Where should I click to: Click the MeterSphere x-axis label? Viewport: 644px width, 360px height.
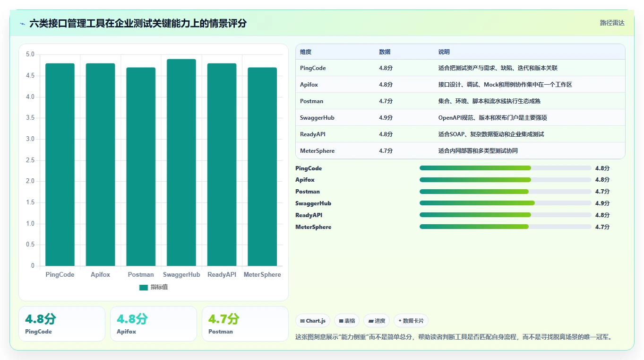click(x=262, y=275)
